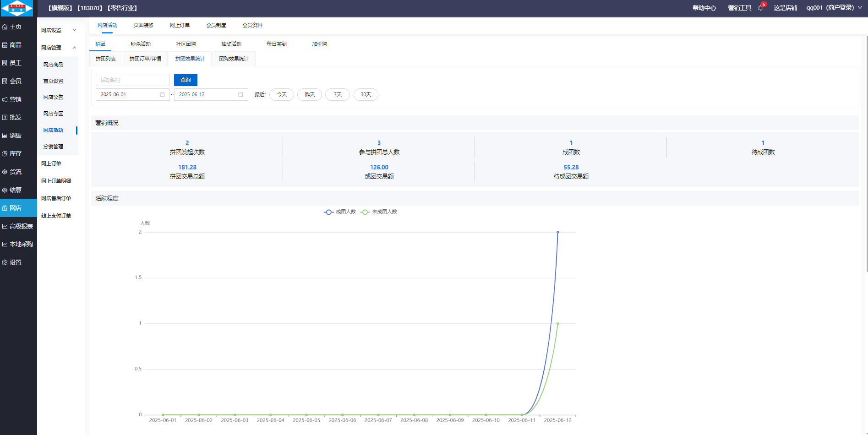This screenshot has width=868, height=435.
Task: Collapse the 网店管理 menu group
Action: (x=58, y=48)
